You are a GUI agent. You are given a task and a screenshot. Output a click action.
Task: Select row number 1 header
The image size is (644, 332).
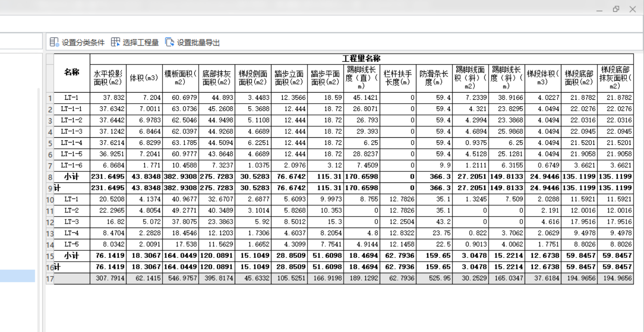[50, 98]
